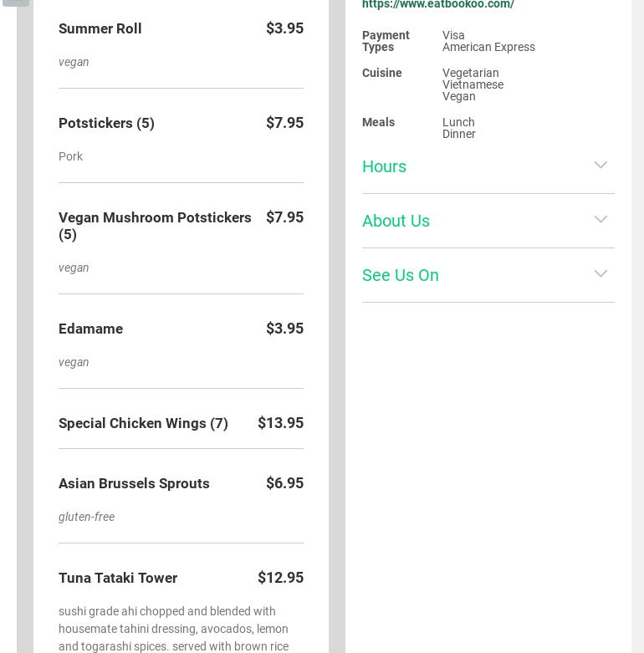The height and width of the screenshot is (653, 644).
Task: Expand the See Us On heading
Action: coord(401,275)
